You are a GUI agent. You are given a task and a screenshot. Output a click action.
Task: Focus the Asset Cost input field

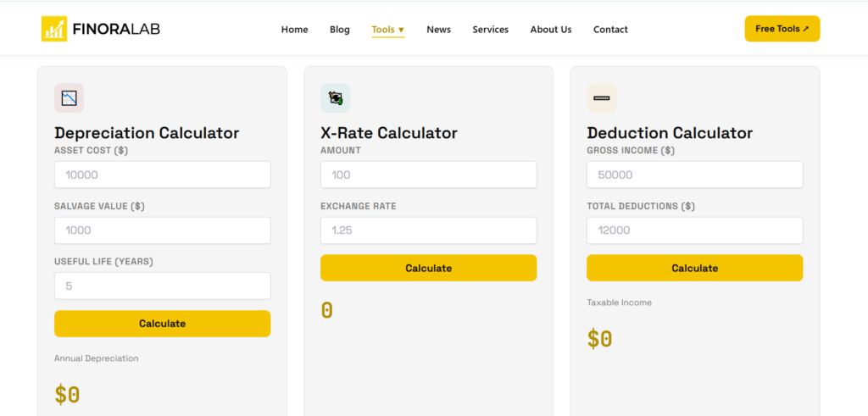162,175
